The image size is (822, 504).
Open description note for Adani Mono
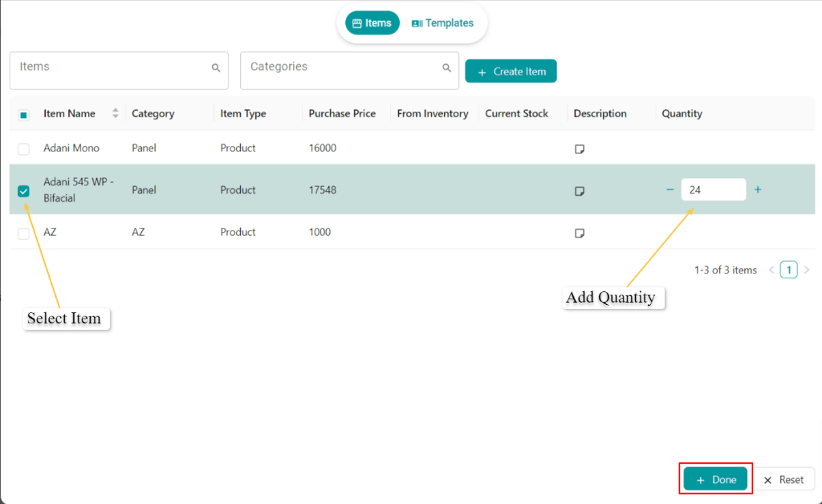click(580, 149)
